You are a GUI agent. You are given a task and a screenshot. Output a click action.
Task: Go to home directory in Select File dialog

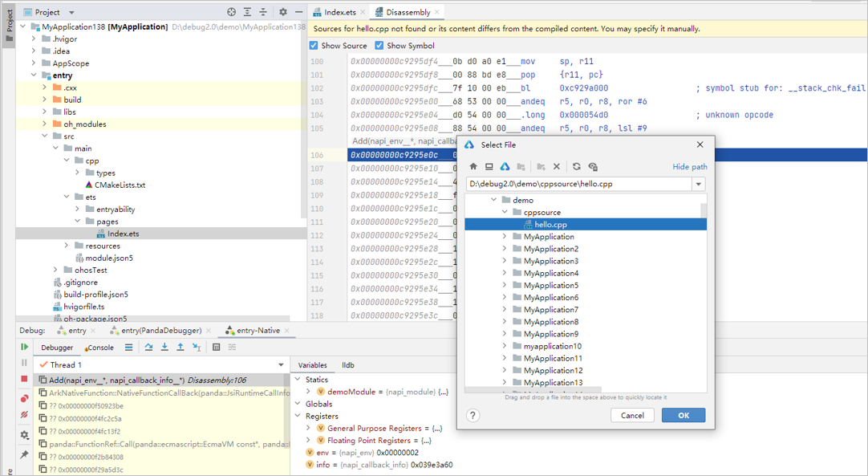coord(473,167)
